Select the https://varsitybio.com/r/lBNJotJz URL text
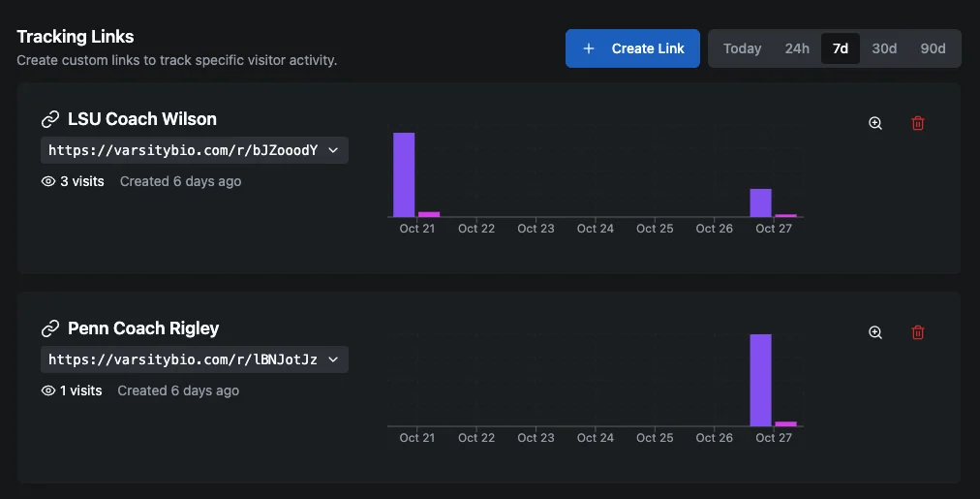 tap(183, 359)
